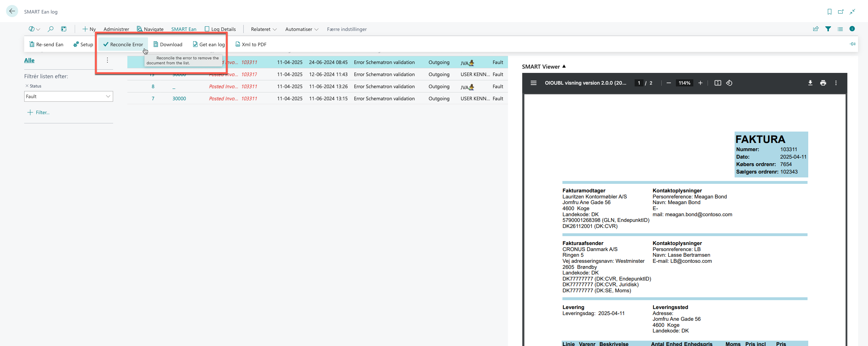Print the document from PDF viewer
Screen dimensions: 868x346
(823, 83)
